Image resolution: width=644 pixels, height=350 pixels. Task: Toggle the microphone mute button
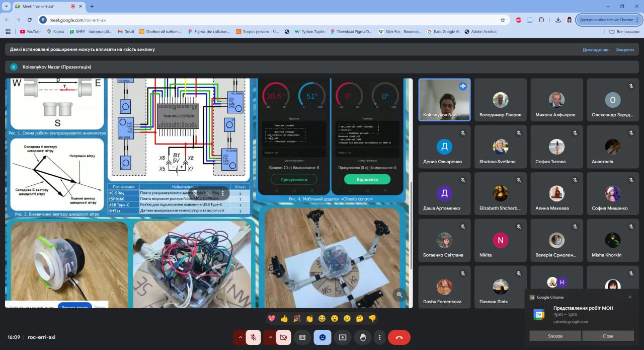click(x=253, y=337)
